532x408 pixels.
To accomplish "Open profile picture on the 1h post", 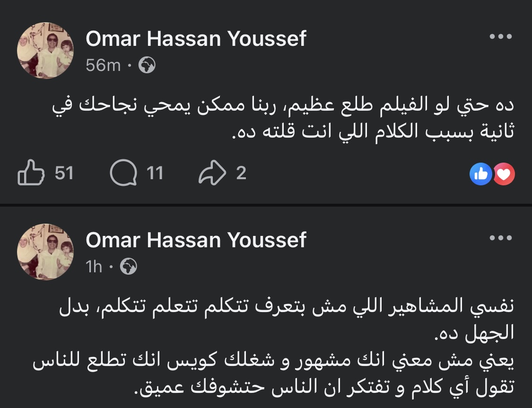I will click(x=45, y=252).
